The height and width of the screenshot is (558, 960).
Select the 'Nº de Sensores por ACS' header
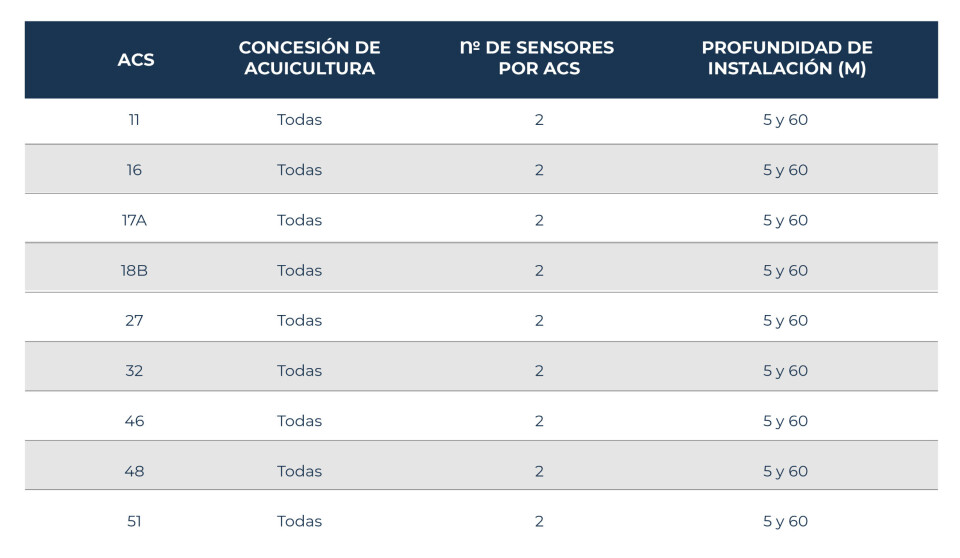tap(538, 59)
